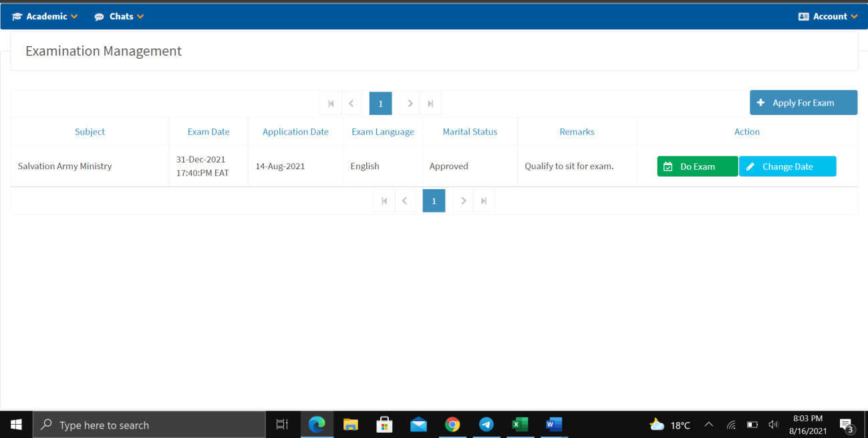Open Telegram from the taskbar
868x438 pixels.
486,425
